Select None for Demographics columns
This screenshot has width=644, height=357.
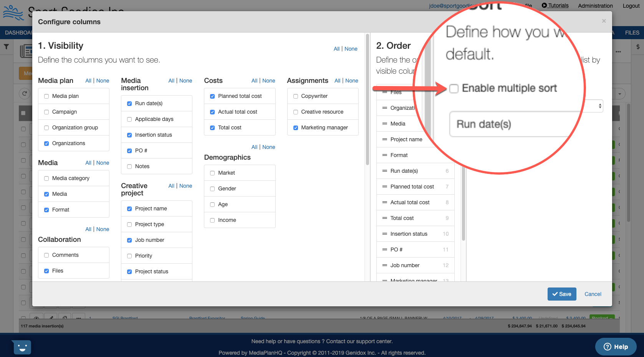point(268,147)
